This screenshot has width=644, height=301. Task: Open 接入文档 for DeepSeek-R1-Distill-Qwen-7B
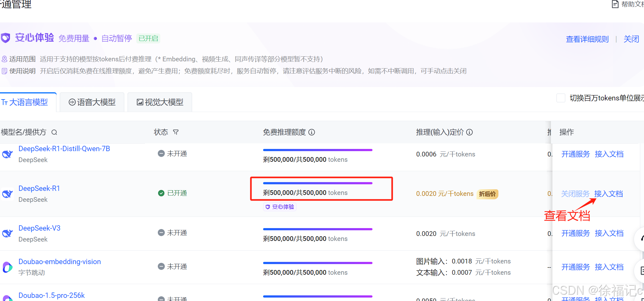tap(609, 154)
